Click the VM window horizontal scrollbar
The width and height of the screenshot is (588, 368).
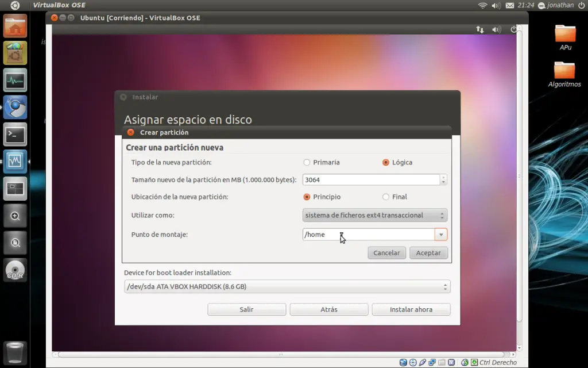[x=281, y=354]
